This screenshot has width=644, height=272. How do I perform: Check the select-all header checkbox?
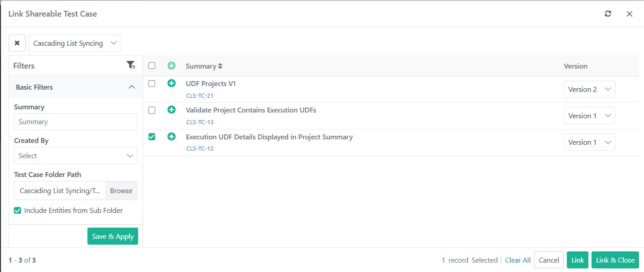tap(152, 66)
